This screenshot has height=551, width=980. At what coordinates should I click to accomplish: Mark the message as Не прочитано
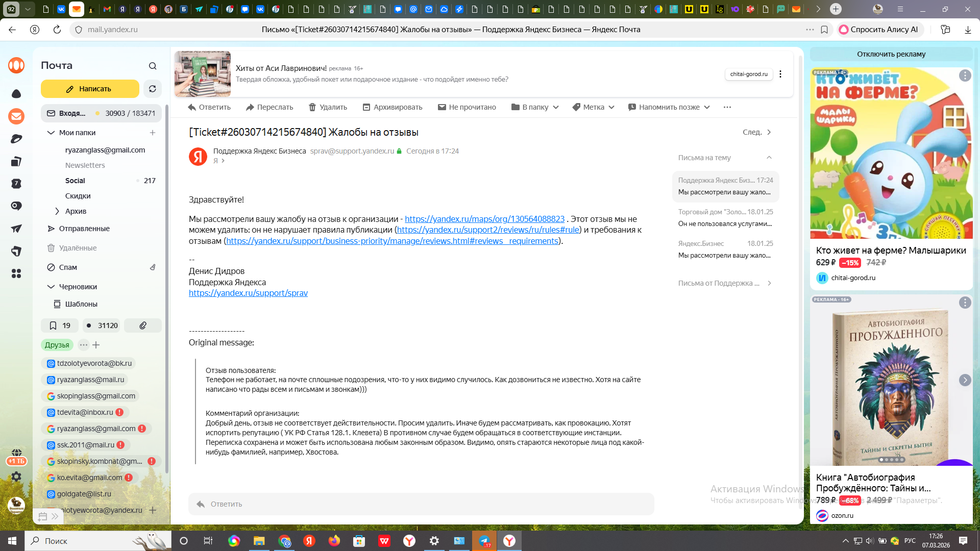467,107
